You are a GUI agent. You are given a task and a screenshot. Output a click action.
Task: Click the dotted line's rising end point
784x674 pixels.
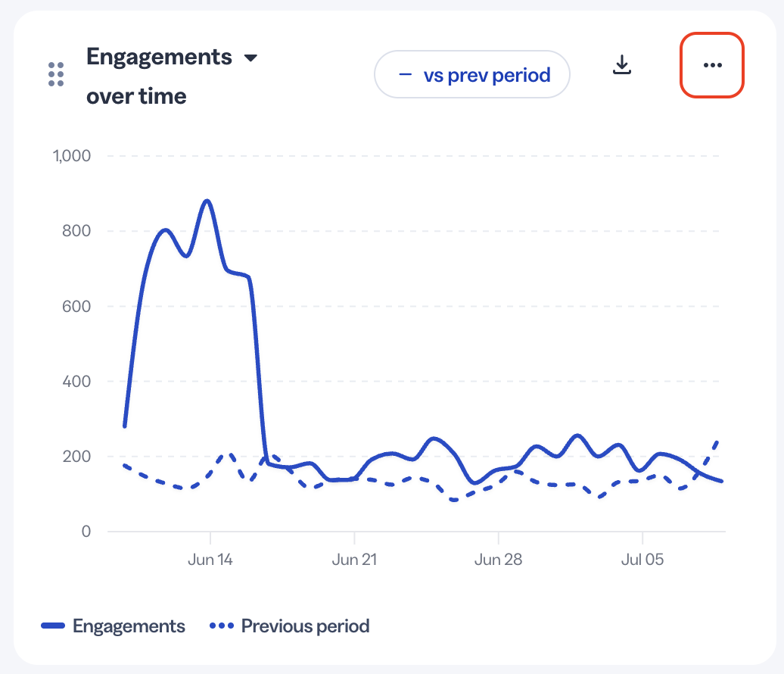click(x=717, y=442)
